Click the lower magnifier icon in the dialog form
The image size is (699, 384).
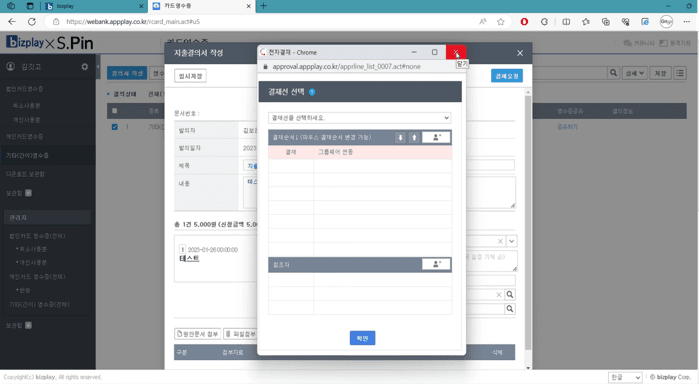click(510, 309)
